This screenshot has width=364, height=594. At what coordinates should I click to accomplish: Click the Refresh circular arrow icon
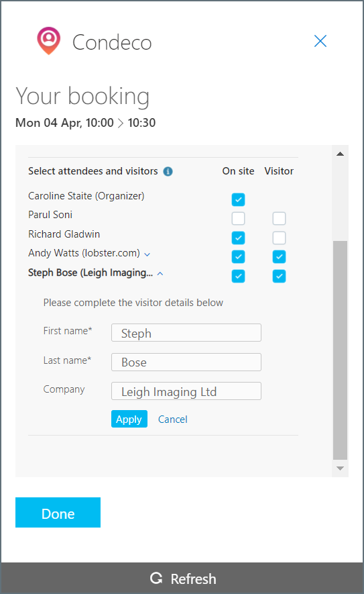156,578
